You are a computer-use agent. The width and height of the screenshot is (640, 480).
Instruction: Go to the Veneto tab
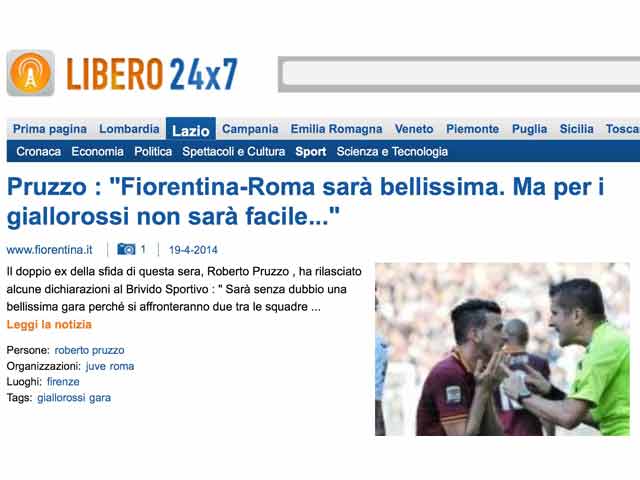pyautogui.click(x=414, y=129)
